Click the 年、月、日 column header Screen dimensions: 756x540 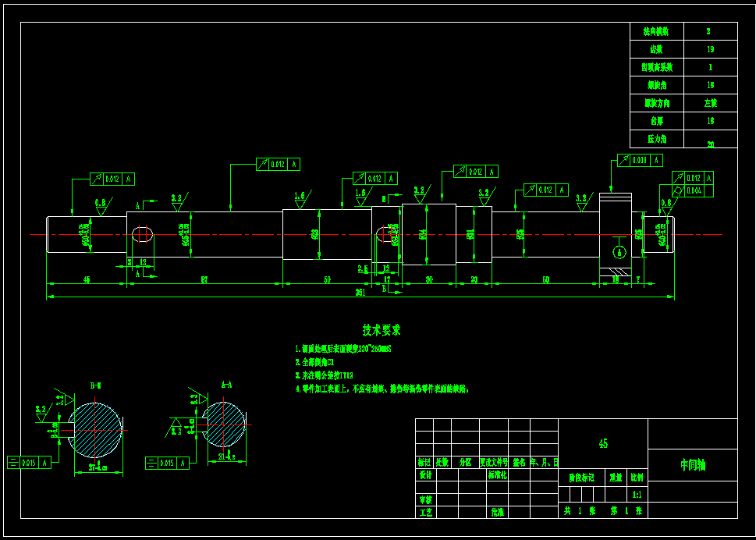point(545,462)
